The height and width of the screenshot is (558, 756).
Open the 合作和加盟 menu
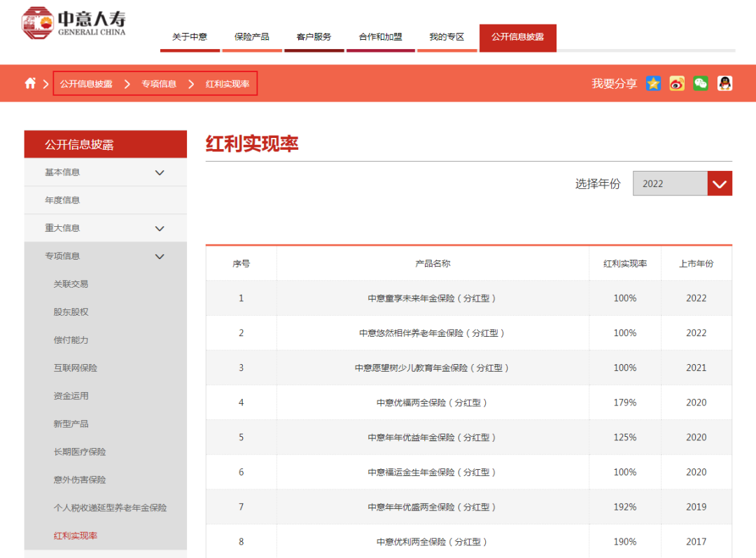click(380, 36)
